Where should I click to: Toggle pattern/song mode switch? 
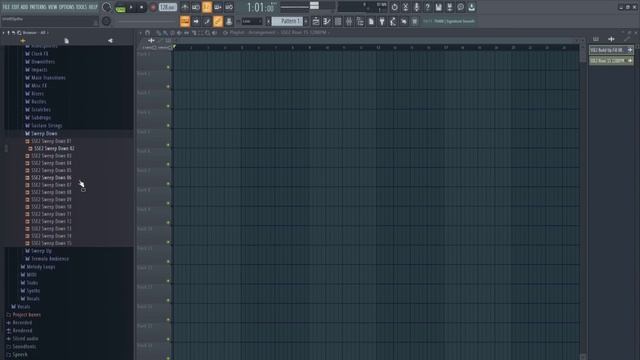(x=120, y=7)
